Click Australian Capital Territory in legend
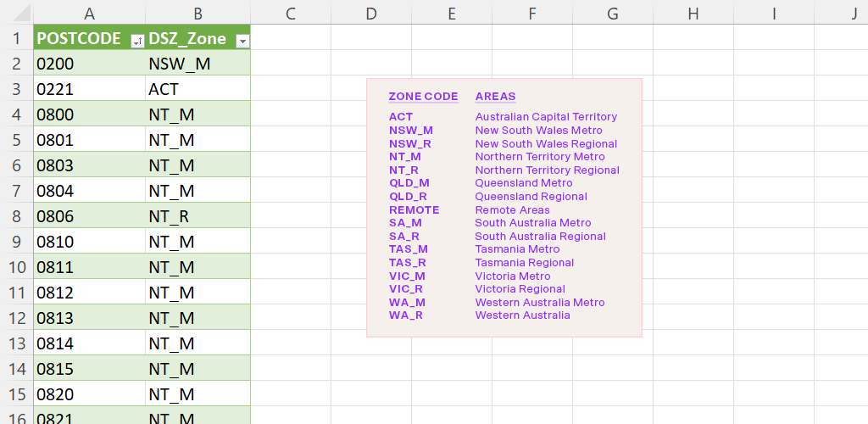Viewport: 868px width, 424px height. click(546, 117)
